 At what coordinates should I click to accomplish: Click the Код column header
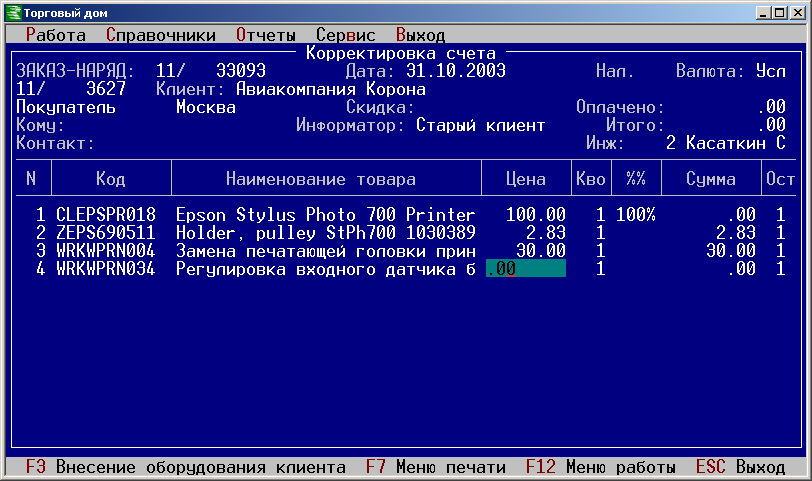click(x=110, y=179)
